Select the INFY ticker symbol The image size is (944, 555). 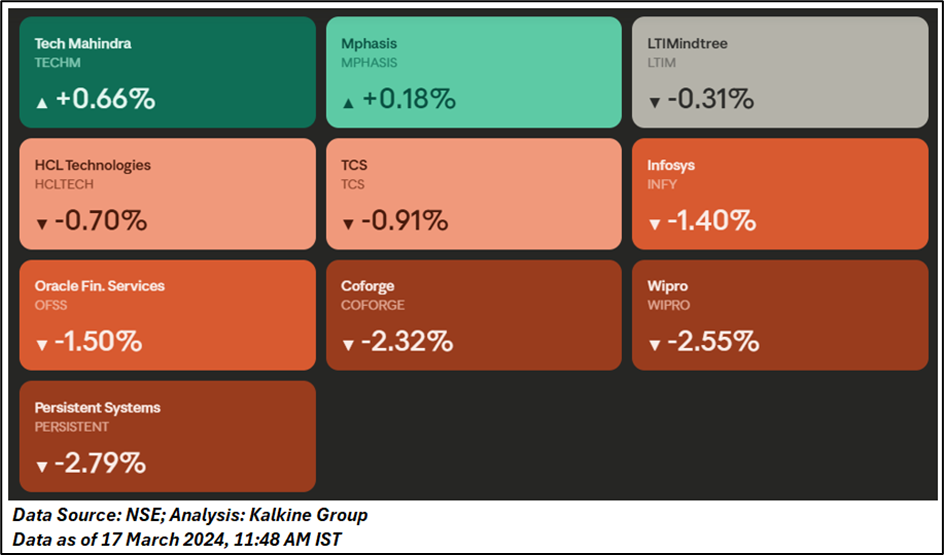662,184
